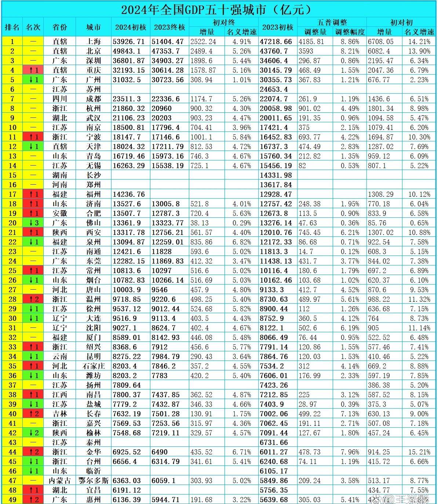Select the city cell 南昌
This screenshot has width=438, height=504.
(94, 395)
